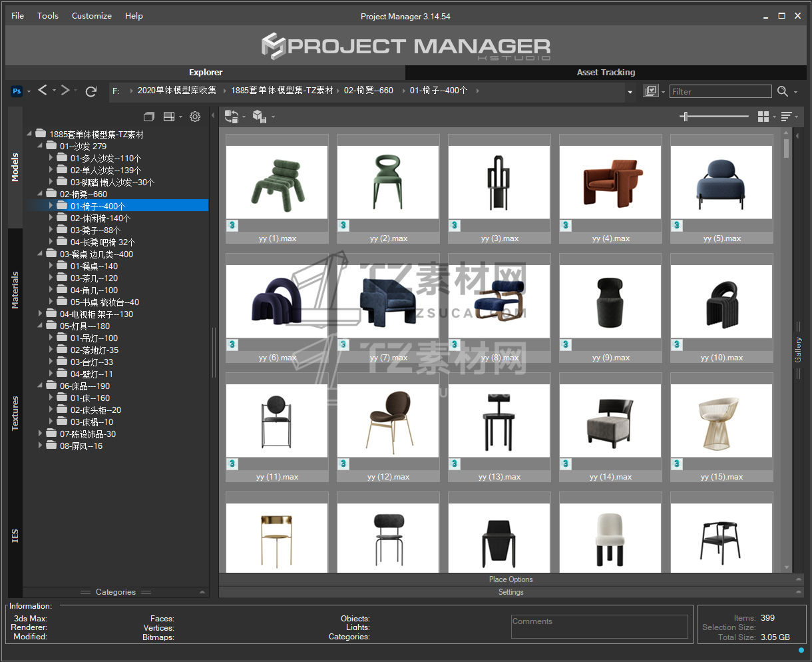
Task: Open dropdown beside search magnifier
Action: click(x=796, y=92)
